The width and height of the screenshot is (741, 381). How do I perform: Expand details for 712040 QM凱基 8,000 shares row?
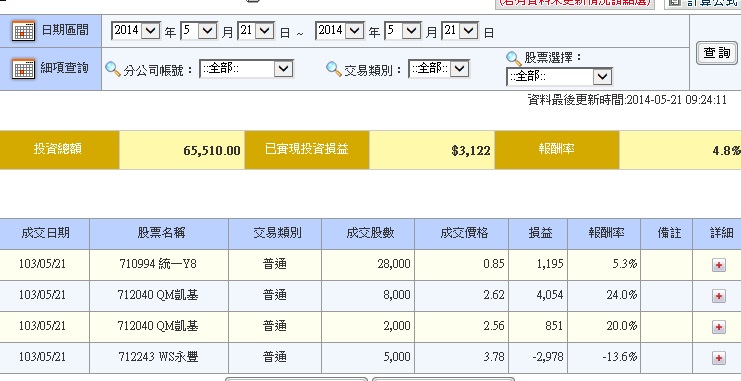click(x=718, y=296)
